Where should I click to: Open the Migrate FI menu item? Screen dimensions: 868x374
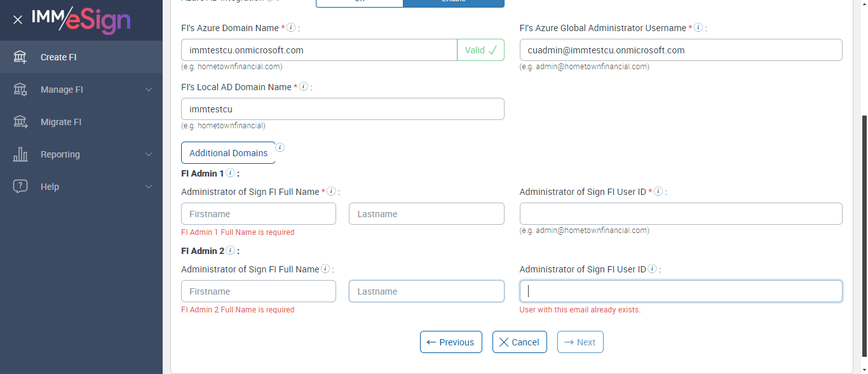(61, 122)
